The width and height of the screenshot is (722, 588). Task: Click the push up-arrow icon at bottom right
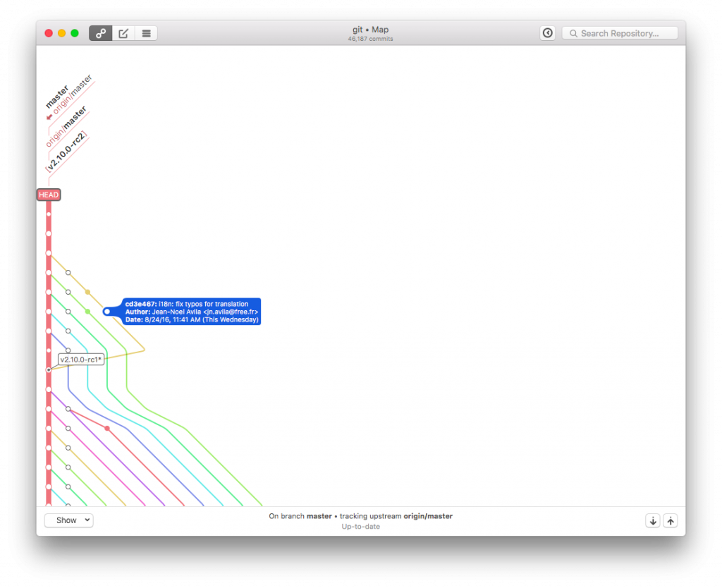click(670, 520)
